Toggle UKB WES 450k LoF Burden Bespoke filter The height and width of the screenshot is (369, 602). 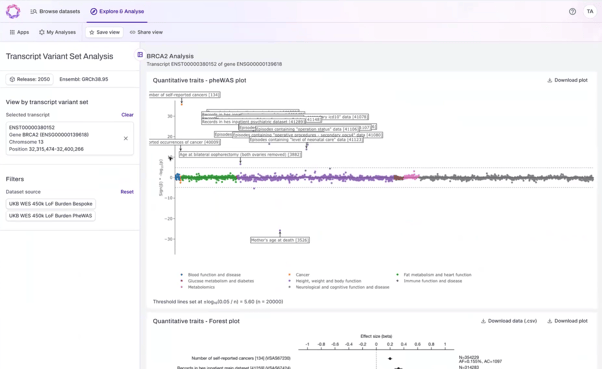[x=51, y=204]
